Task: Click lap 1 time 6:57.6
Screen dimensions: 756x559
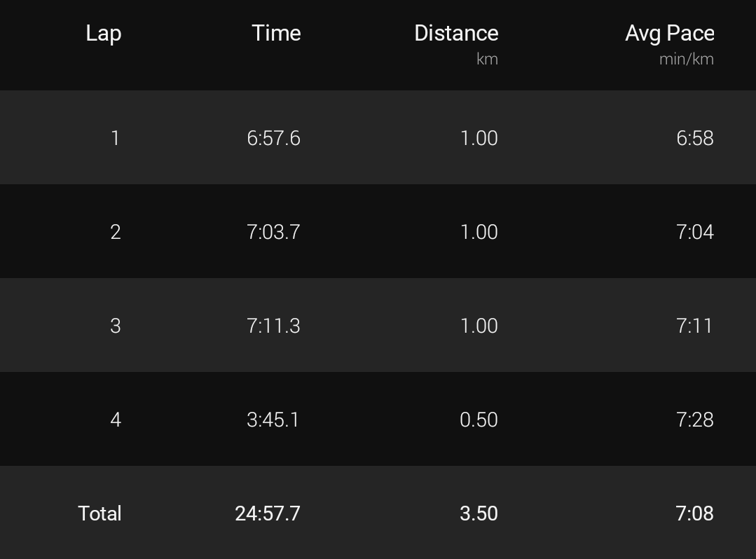Action: [273, 138]
